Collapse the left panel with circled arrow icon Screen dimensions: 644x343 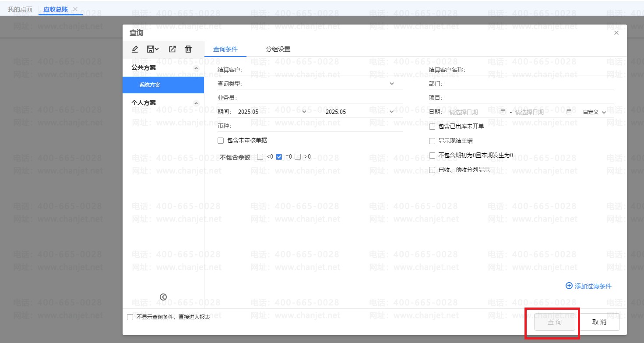click(x=163, y=297)
